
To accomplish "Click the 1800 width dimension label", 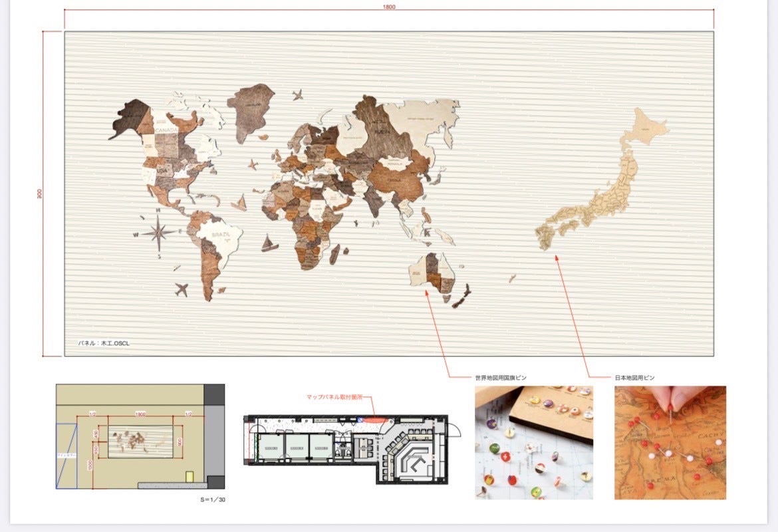I will click(389, 7).
